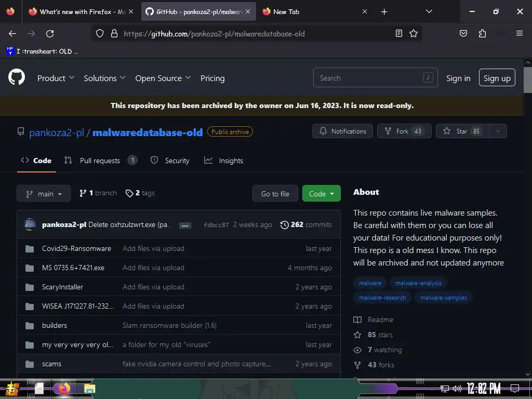Expand the Solutions menu
Viewport: 532px width, 399px height.
pos(104,78)
